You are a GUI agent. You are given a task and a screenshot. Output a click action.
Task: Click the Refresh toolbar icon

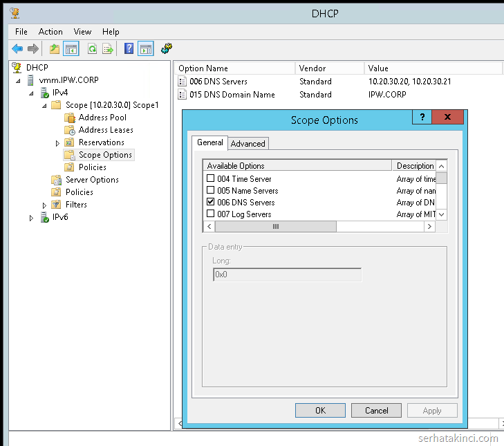(x=92, y=48)
